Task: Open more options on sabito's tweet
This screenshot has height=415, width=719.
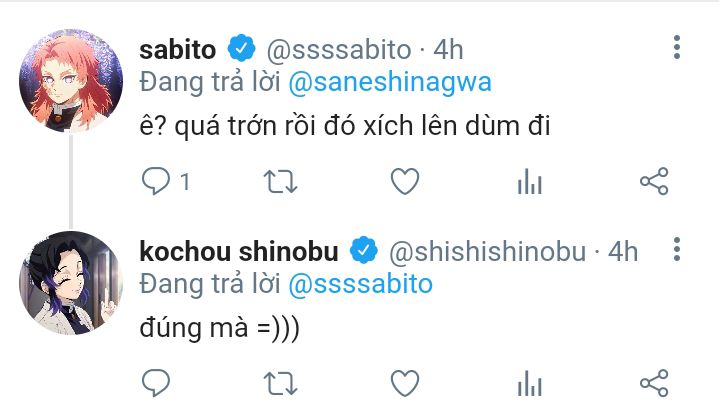Action: 677,47
